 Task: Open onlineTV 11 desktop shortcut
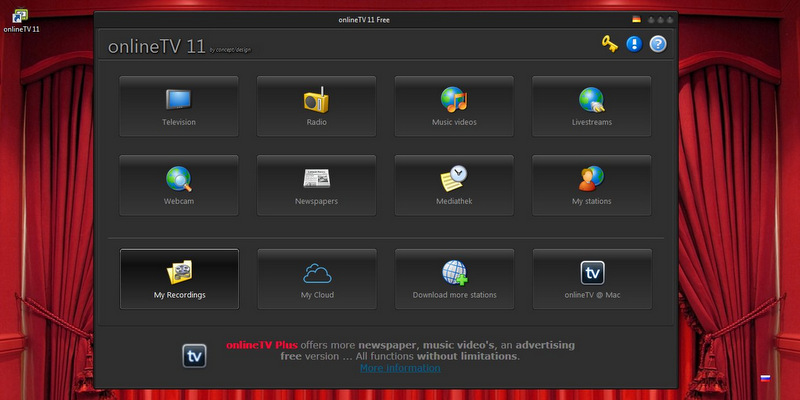(x=21, y=21)
